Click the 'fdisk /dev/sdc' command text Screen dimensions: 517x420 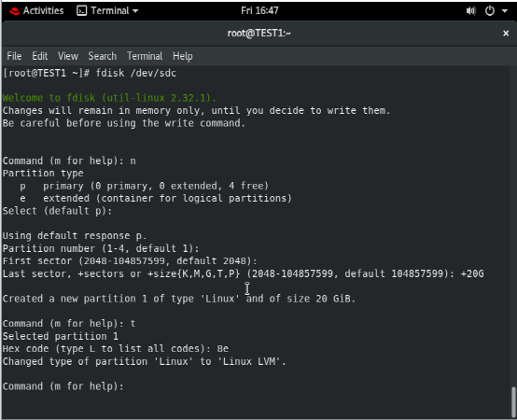136,73
